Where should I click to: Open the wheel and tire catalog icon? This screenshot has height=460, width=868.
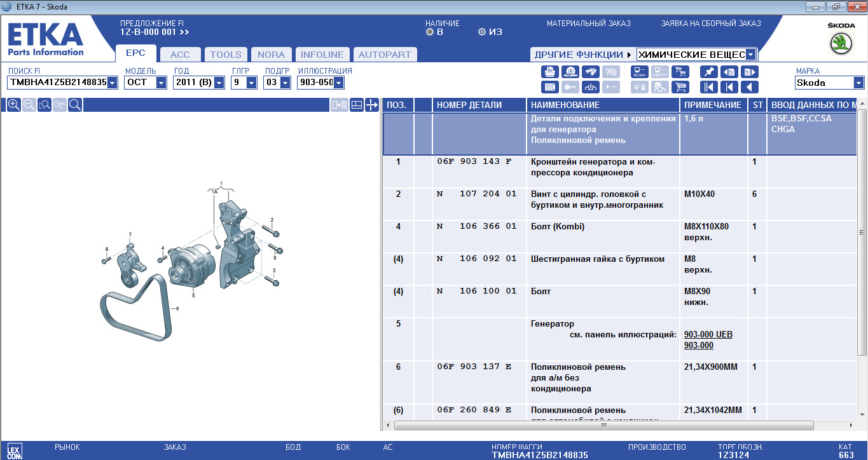(571, 72)
